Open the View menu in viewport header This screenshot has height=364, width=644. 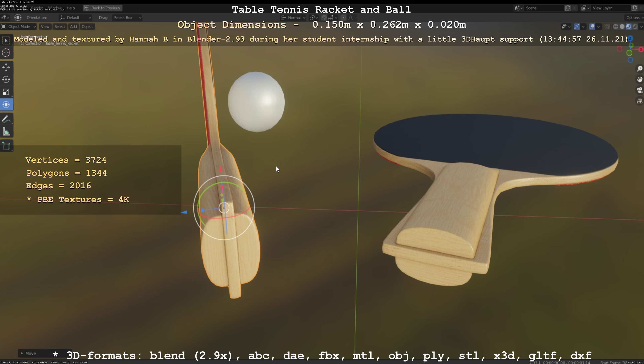pos(45,26)
